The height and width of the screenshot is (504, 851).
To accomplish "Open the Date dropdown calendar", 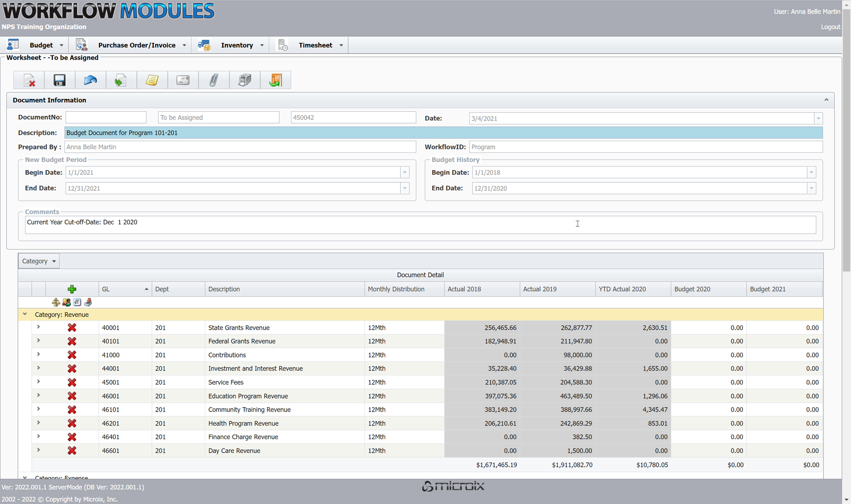I will tap(818, 119).
